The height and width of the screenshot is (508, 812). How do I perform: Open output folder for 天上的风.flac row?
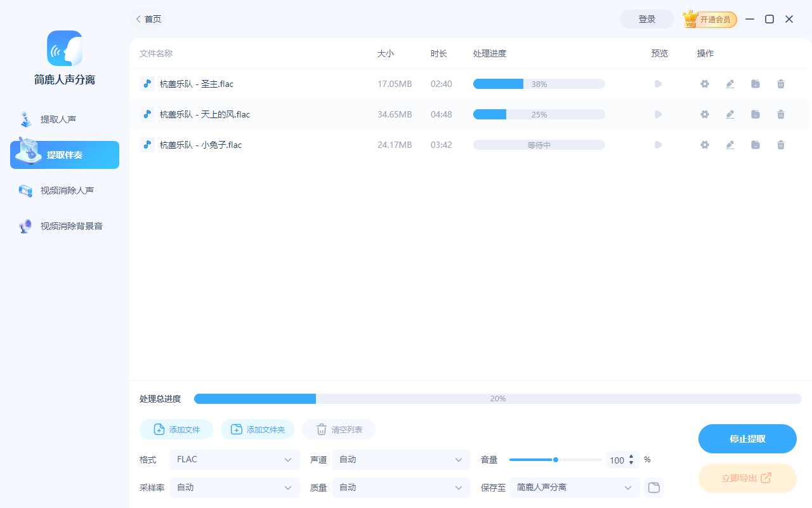[756, 114]
